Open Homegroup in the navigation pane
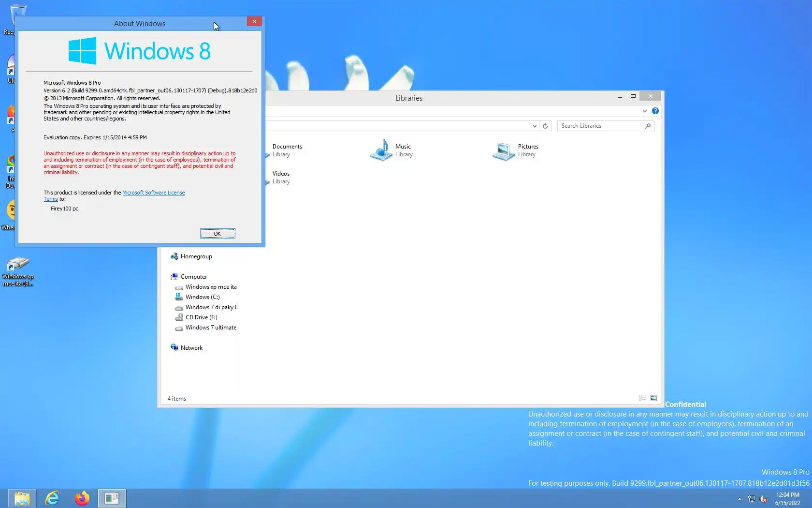This screenshot has height=508, width=812. (196, 256)
